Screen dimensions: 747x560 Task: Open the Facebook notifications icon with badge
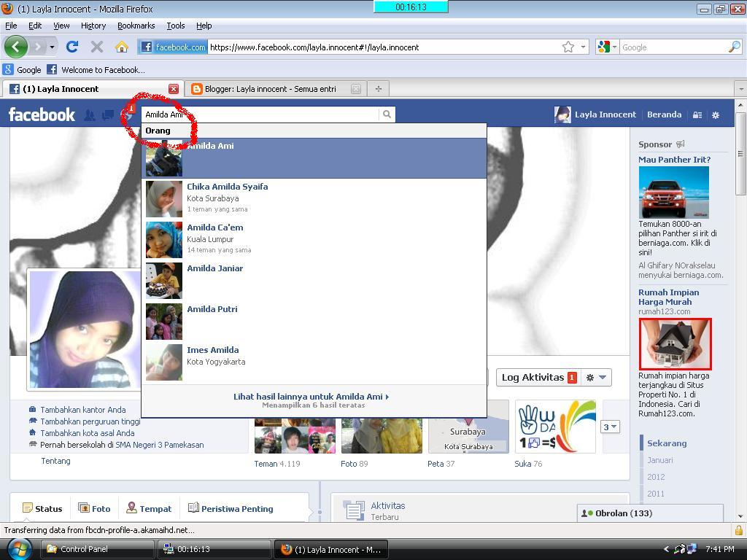[128, 113]
